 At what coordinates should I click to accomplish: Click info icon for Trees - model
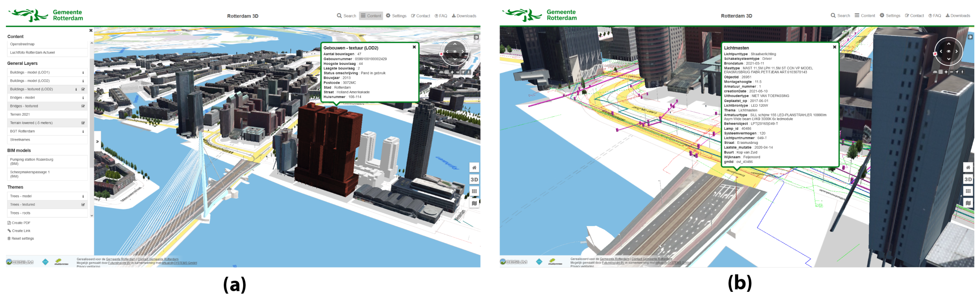tap(83, 197)
